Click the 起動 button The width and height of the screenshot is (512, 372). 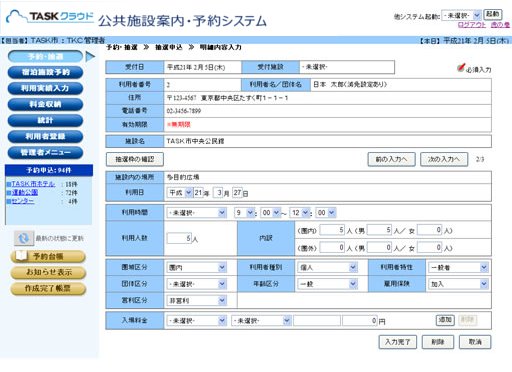click(x=493, y=14)
